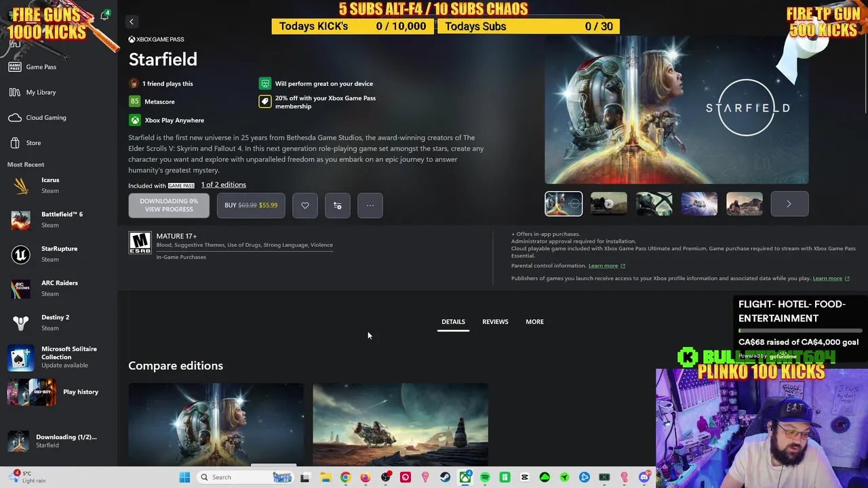Open first edition card under Compare editions
868x488 pixels.
click(216, 424)
